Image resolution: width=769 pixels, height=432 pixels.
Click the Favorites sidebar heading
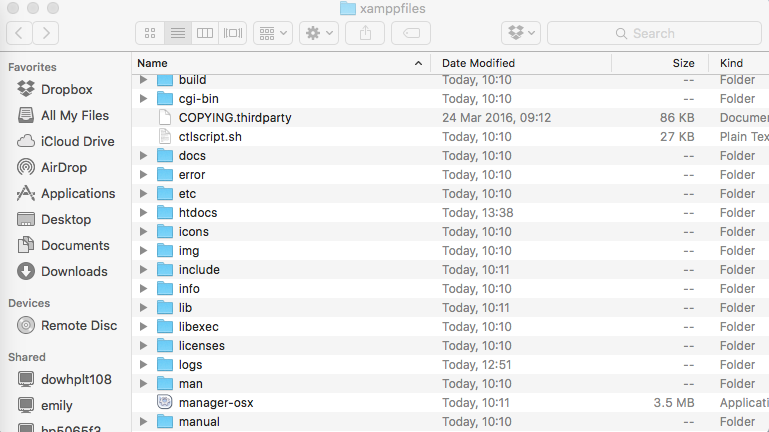tap(32, 67)
